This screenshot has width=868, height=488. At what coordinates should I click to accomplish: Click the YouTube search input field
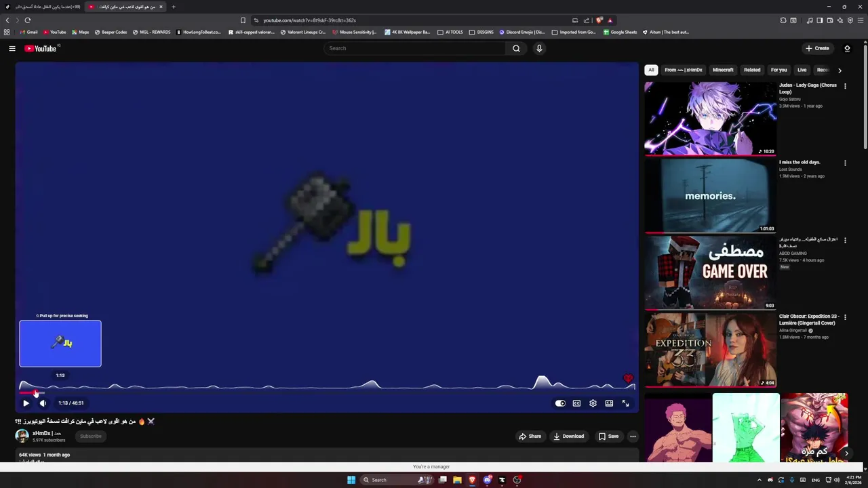(x=415, y=48)
